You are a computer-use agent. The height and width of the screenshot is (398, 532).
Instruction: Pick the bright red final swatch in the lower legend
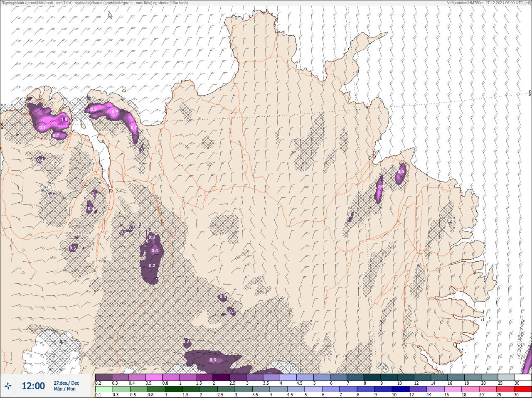point(523,389)
